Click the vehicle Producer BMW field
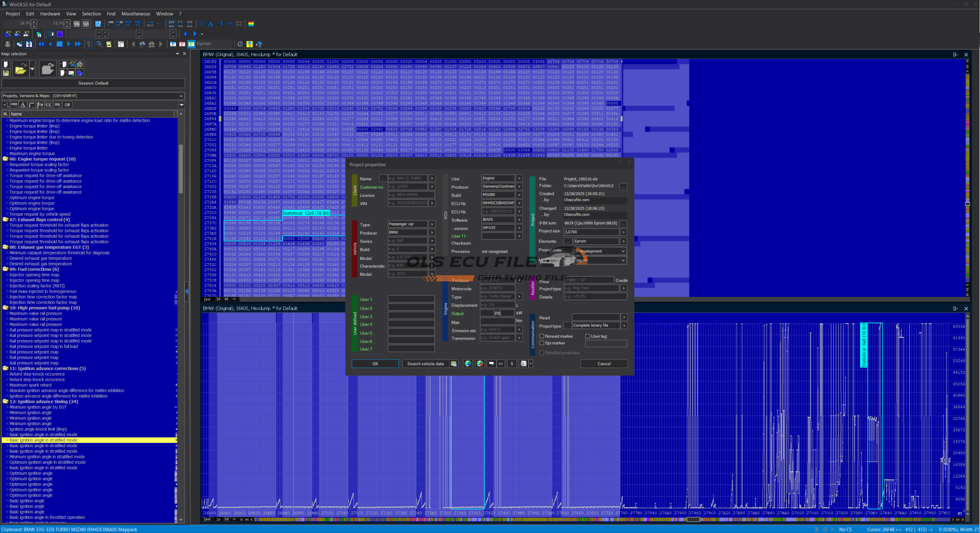The image size is (980, 533). (407, 232)
